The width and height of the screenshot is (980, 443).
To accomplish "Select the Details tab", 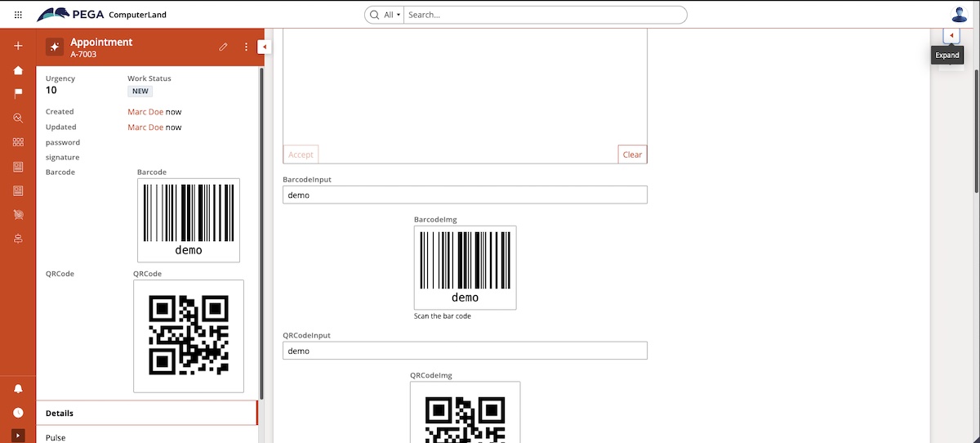I will (147, 413).
